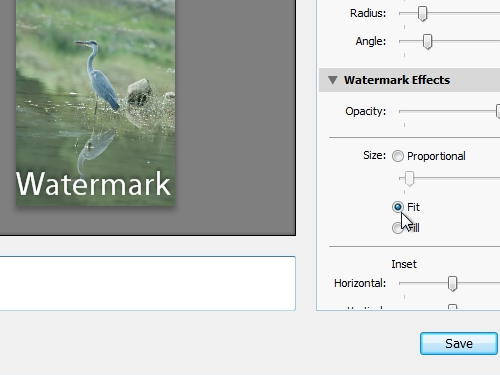
Task: Click the Watermark Effects header title
Action: click(397, 80)
